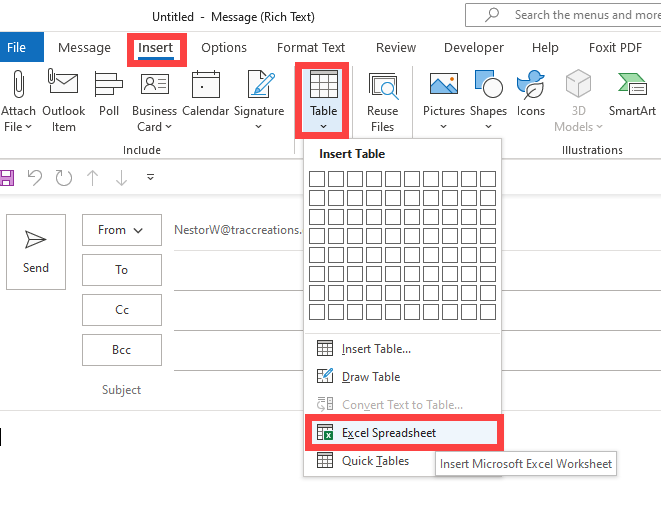Click in the Cc address field
The image size is (661, 512).
pos(238,310)
